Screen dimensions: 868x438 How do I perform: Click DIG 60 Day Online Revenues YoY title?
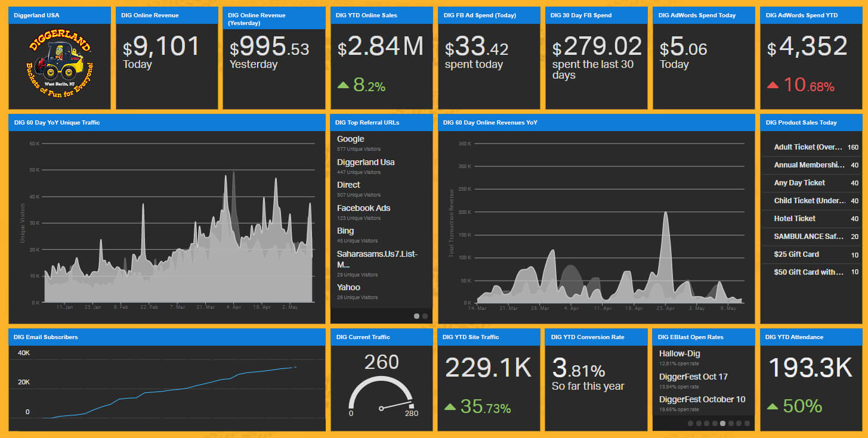[490, 123]
